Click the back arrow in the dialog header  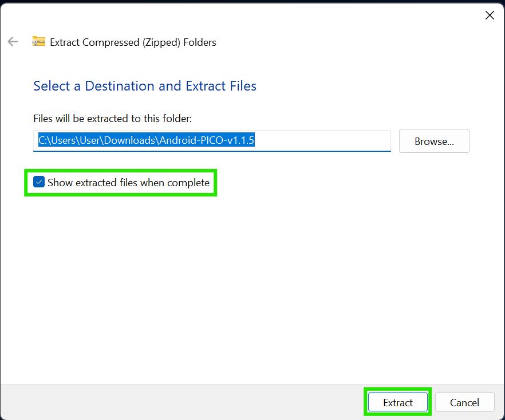click(13, 42)
